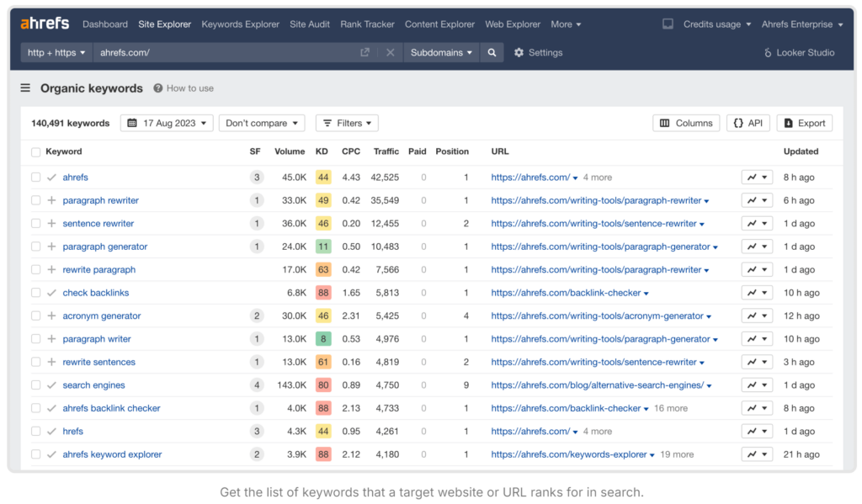The image size is (862, 504).
Task: Open the Don't compare dropdown
Action: pos(262,123)
